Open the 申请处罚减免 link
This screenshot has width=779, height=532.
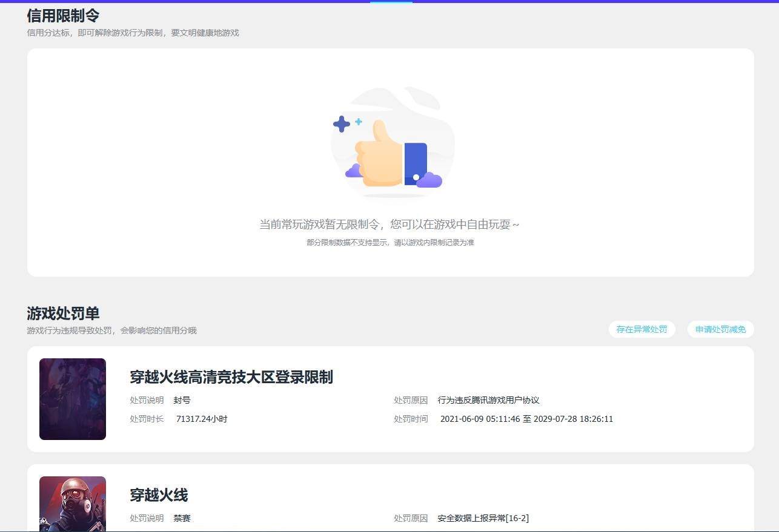pyautogui.click(x=720, y=329)
